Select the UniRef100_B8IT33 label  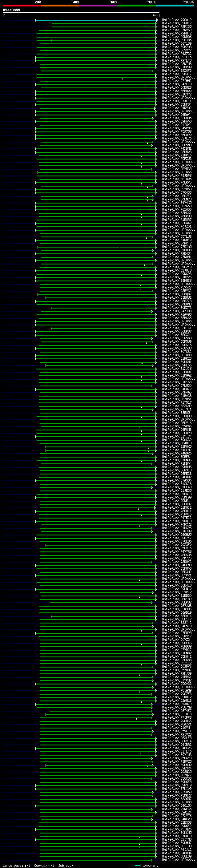tap(177, 846)
